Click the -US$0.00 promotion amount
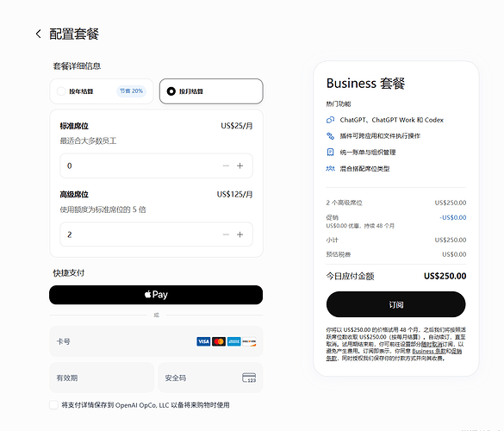This screenshot has height=431, width=504. pos(453,217)
